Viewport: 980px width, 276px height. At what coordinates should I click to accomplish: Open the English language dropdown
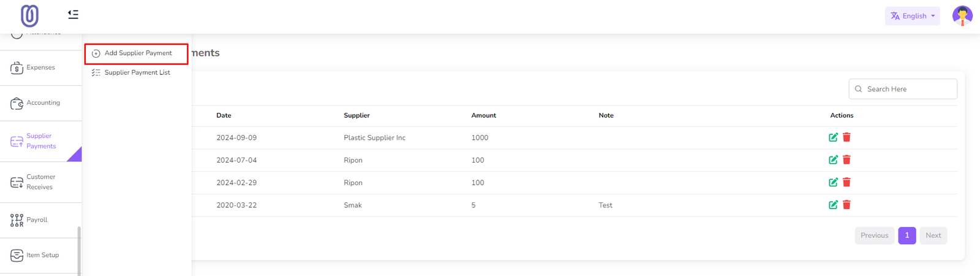(x=912, y=16)
